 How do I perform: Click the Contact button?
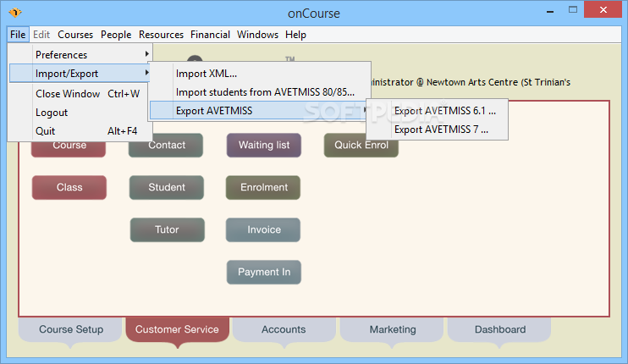[166, 145]
